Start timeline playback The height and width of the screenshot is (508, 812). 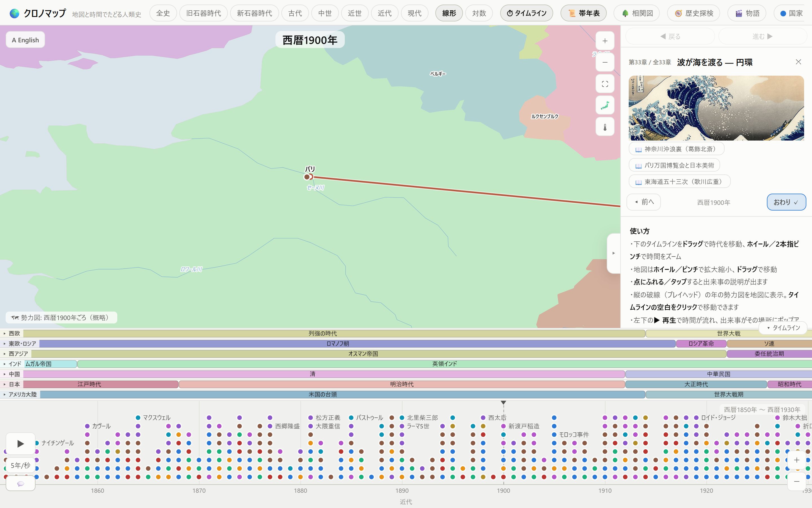(21, 443)
